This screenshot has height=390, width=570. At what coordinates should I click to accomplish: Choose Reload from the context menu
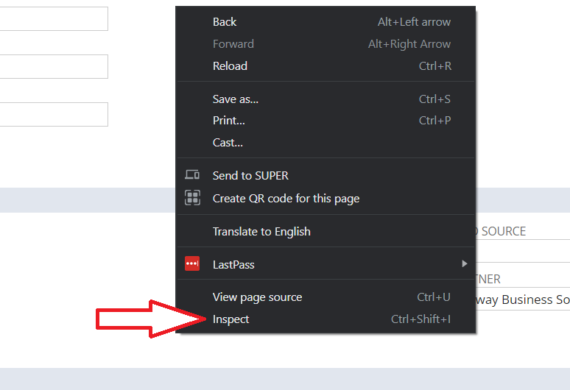pyautogui.click(x=325, y=66)
